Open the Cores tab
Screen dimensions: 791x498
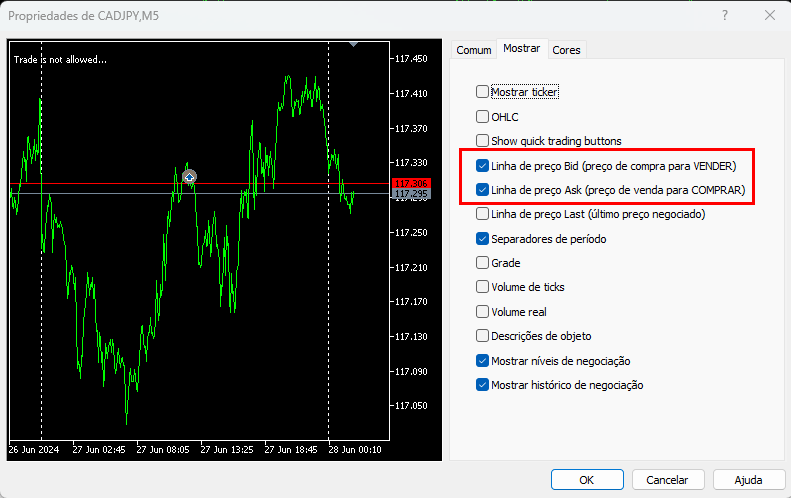[x=566, y=50]
